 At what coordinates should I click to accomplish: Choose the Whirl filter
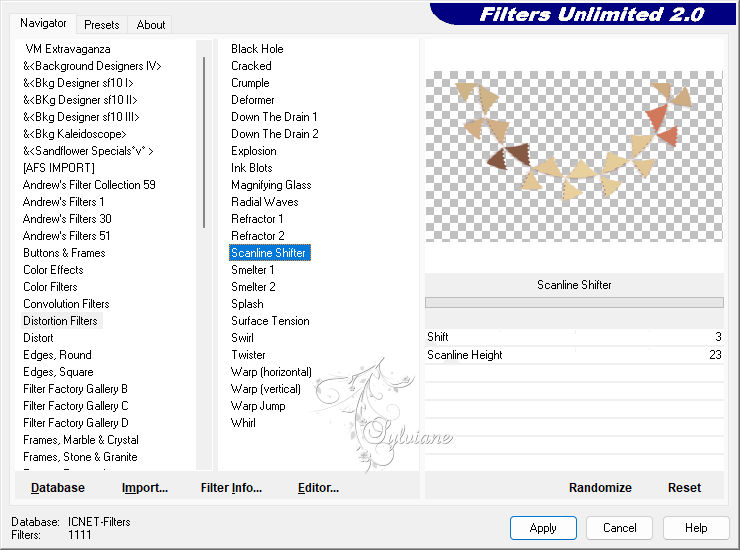tap(243, 423)
